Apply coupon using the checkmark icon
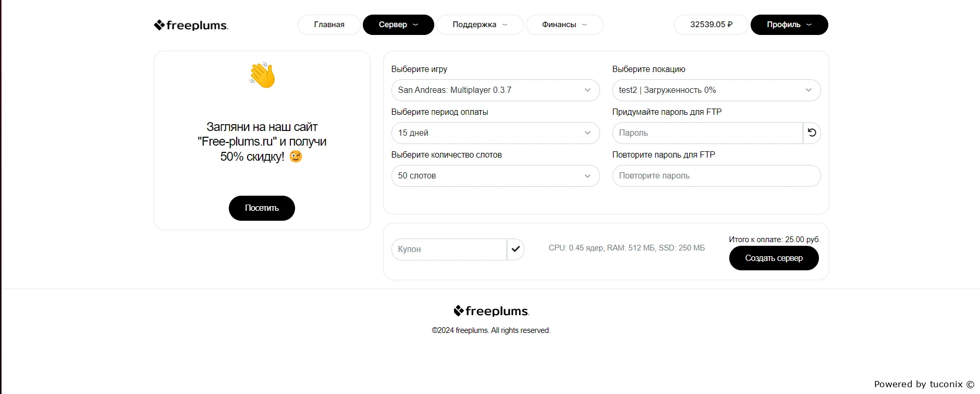The width and height of the screenshot is (980, 394). [516, 249]
